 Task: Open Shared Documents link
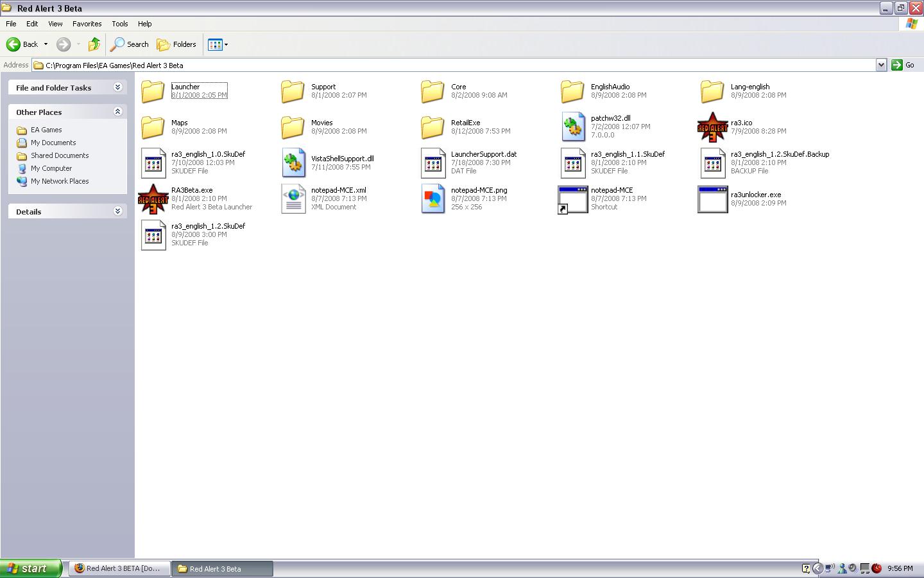pyautogui.click(x=60, y=155)
